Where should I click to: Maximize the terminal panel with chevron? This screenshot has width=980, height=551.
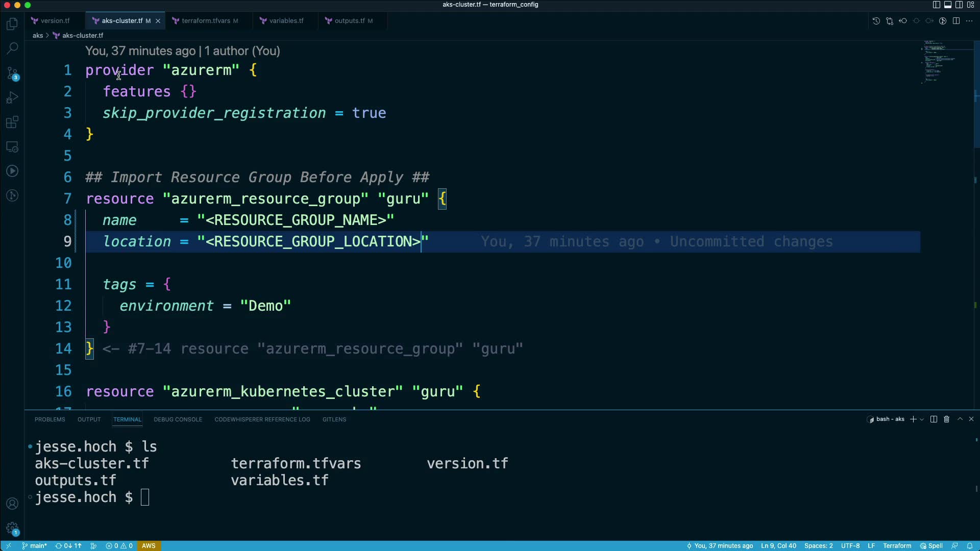click(960, 419)
